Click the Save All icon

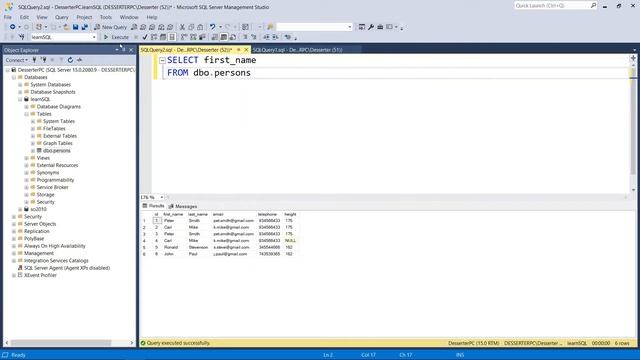tap(84, 27)
